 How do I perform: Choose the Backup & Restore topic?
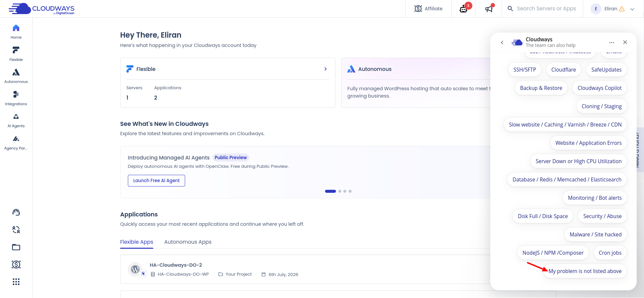coord(541,88)
